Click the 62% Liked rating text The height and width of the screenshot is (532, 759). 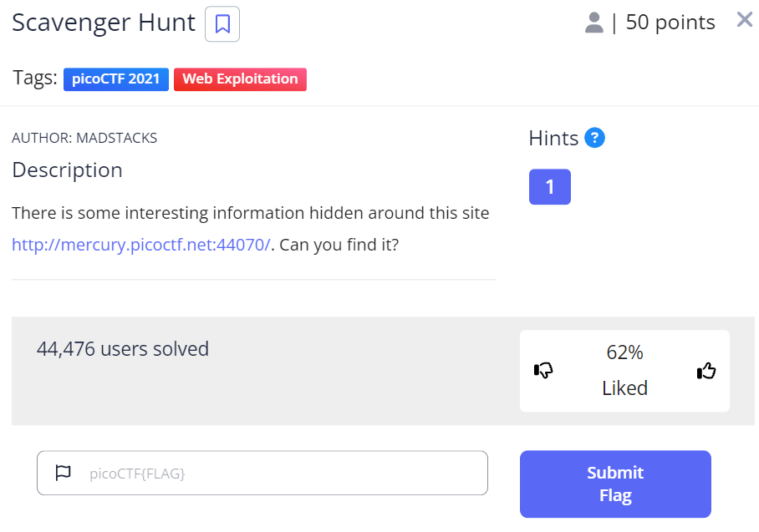click(x=624, y=371)
